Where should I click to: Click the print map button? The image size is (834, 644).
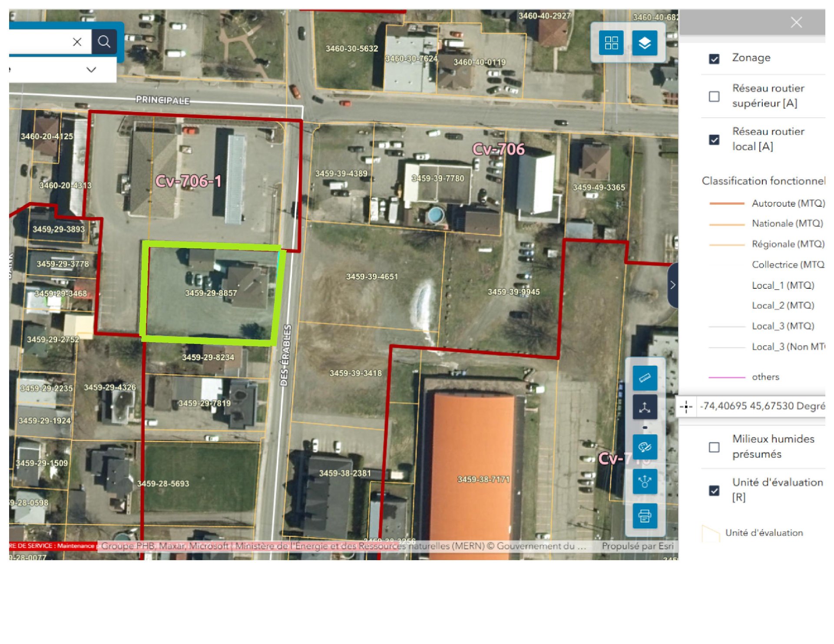[644, 516]
